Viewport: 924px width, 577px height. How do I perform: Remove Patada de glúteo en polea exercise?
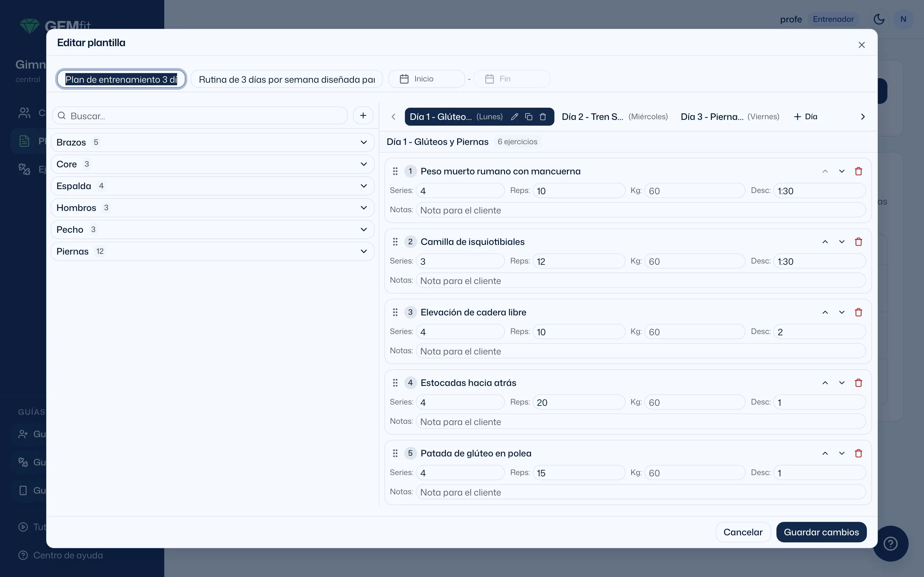coord(858,453)
